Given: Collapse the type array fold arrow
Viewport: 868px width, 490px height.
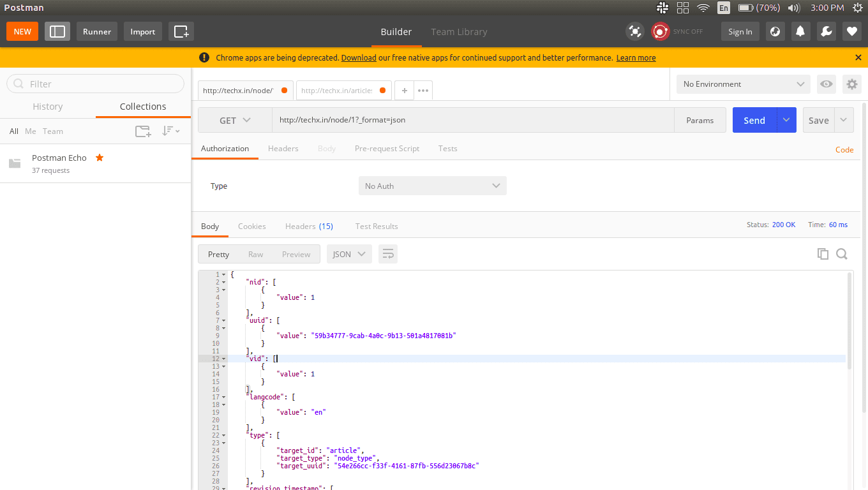Looking at the screenshot, I should point(223,435).
